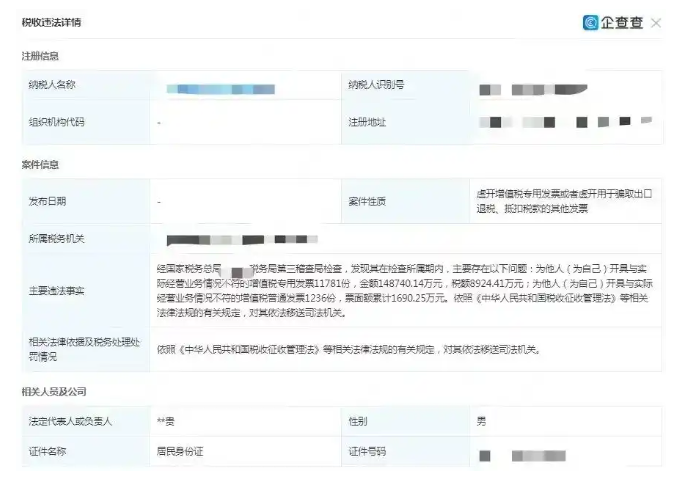Select the 相关人员及公司 section heading
This screenshot has width=696, height=488.
coord(54,392)
